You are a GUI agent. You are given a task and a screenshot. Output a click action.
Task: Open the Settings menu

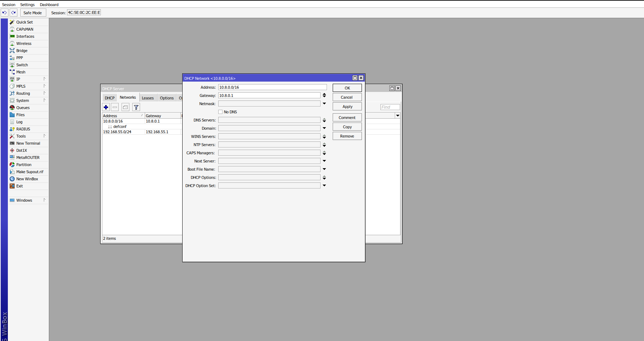click(27, 5)
